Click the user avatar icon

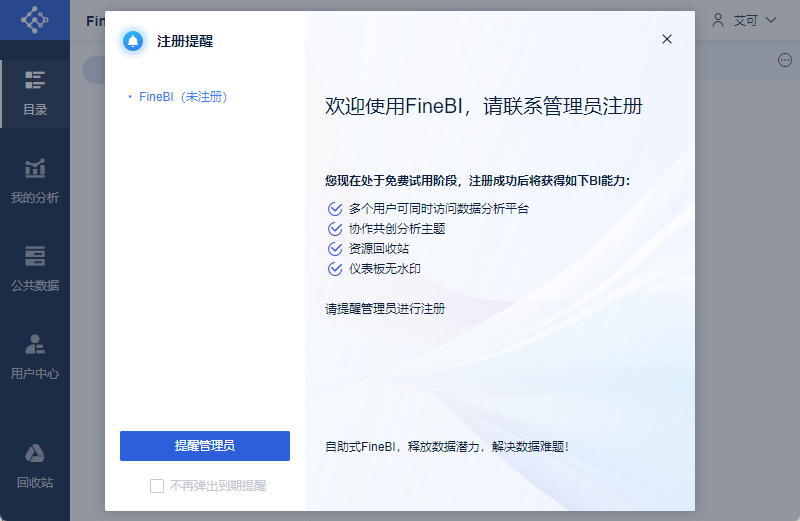click(718, 20)
